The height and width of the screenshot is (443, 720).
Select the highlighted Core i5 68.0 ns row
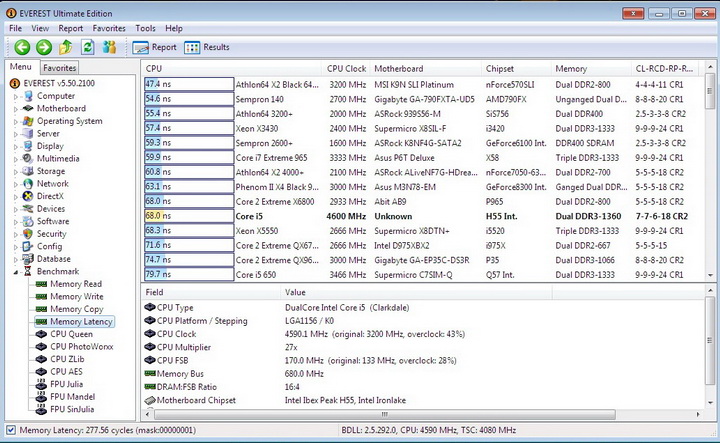[x=422, y=216]
